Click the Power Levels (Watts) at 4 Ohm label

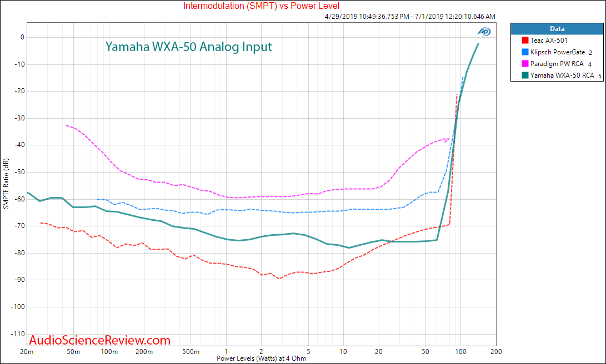click(261, 358)
